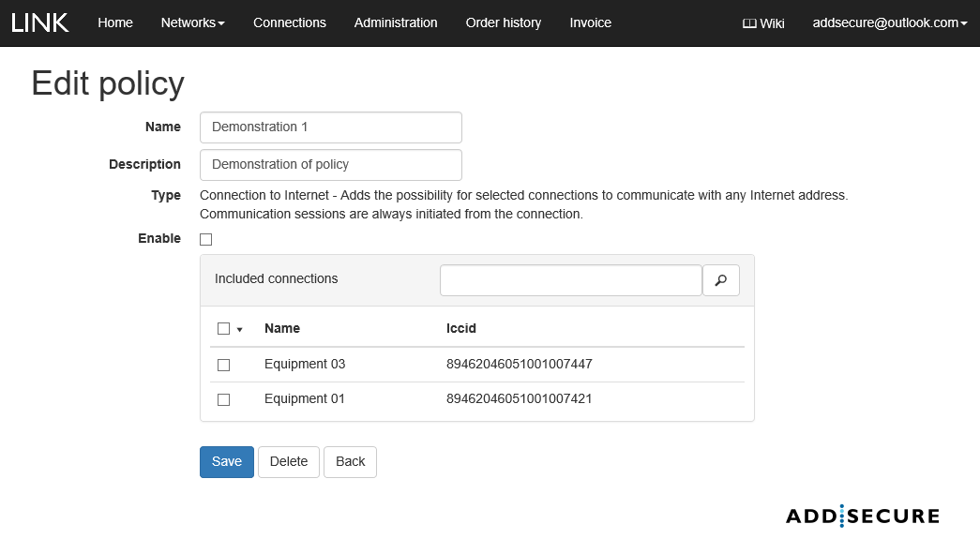Tick the Enable policy checkbox
Viewport: 980px width, 539px height.
[206, 240]
